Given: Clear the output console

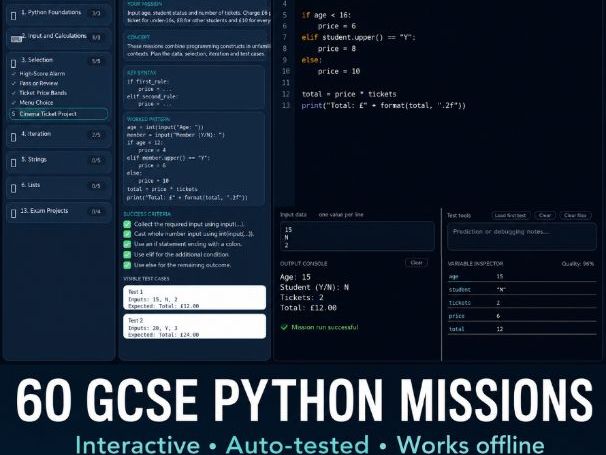Looking at the screenshot, I should click(x=416, y=263).
